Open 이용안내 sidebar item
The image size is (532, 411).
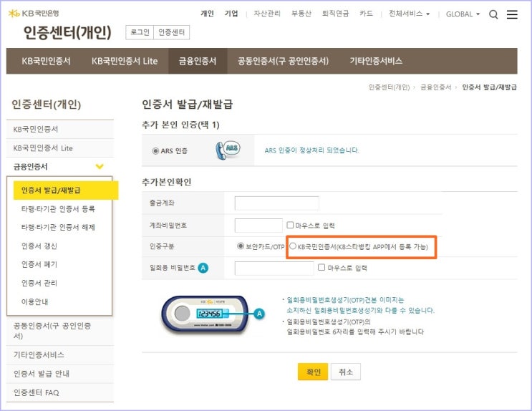click(34, 301)
